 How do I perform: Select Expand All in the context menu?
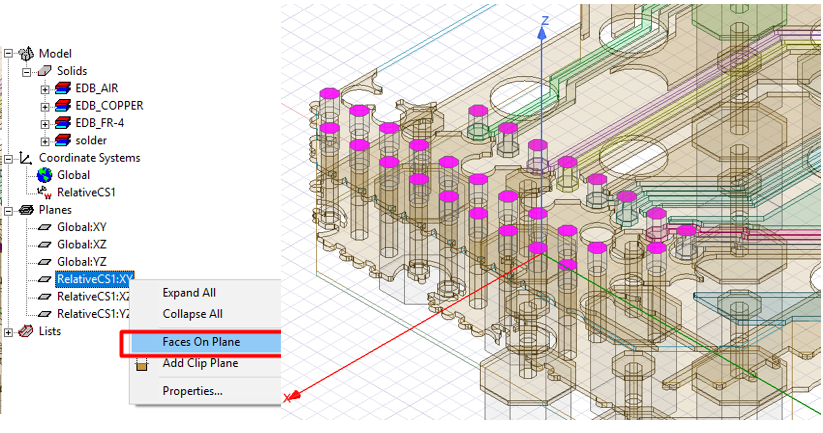pyautogui.click(x=189, y=294)
